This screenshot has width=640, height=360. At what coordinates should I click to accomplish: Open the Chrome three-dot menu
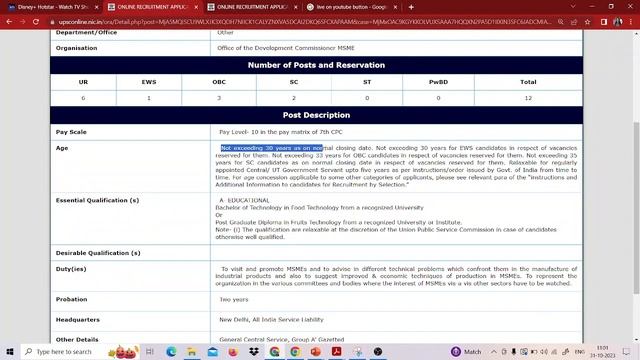(x=631, y=22)
